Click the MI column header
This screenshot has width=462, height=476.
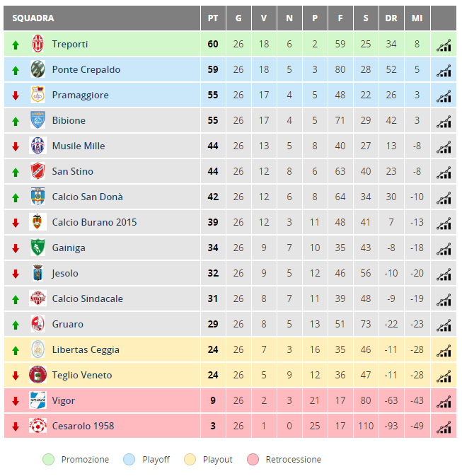coord(417,18)
